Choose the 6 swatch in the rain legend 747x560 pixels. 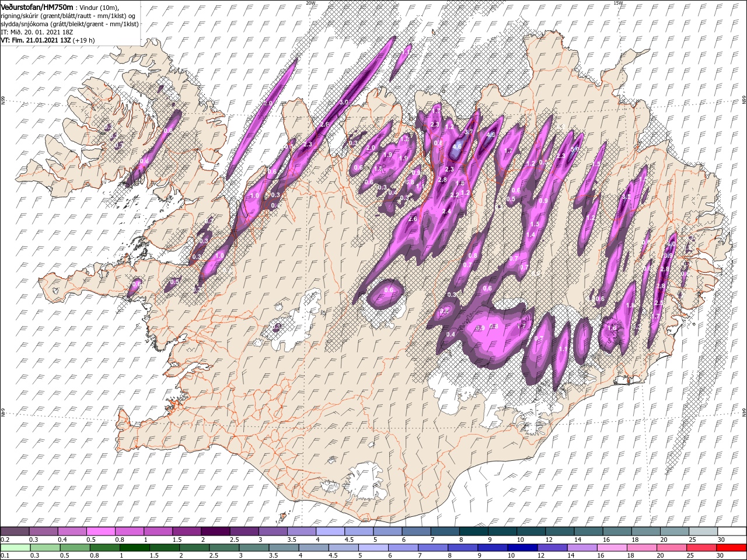[x=402, y=548]
